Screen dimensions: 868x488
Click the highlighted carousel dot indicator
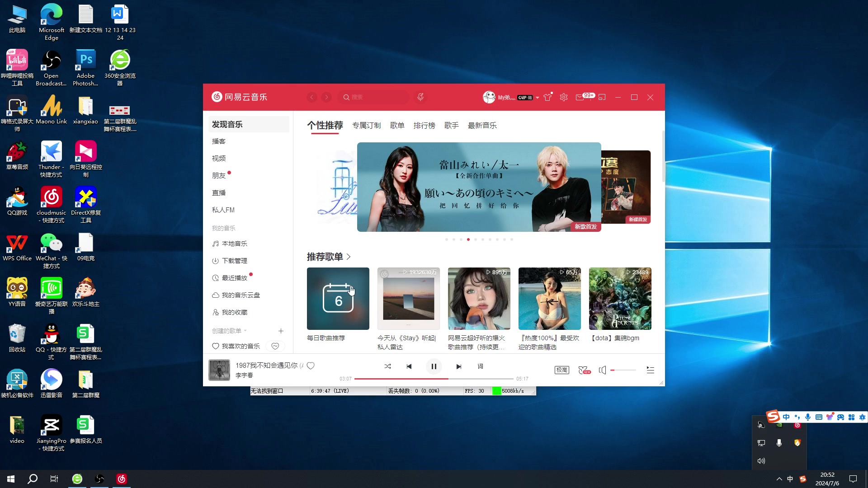(468, 239)
